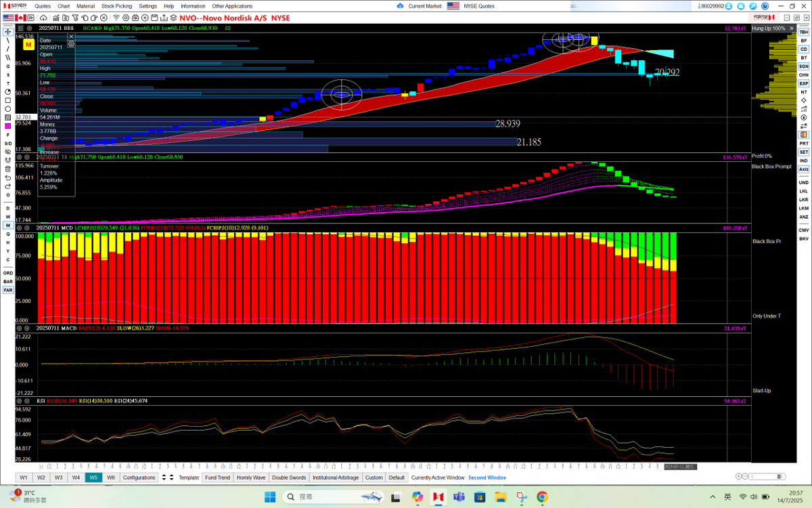The image size is (812, 508).
Task: Click the gear icon on the data tooltip
Action: [x=71, y=43]
